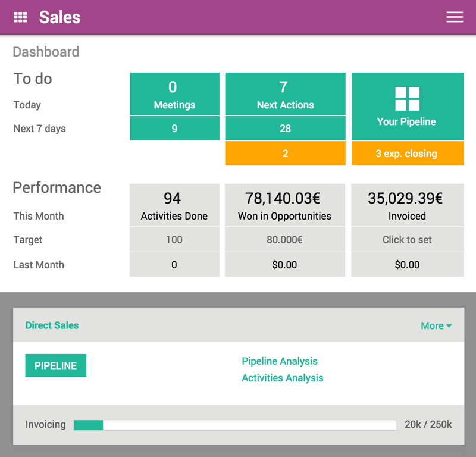Open the Dashboard breadcrumb heading

click(46, 52)
